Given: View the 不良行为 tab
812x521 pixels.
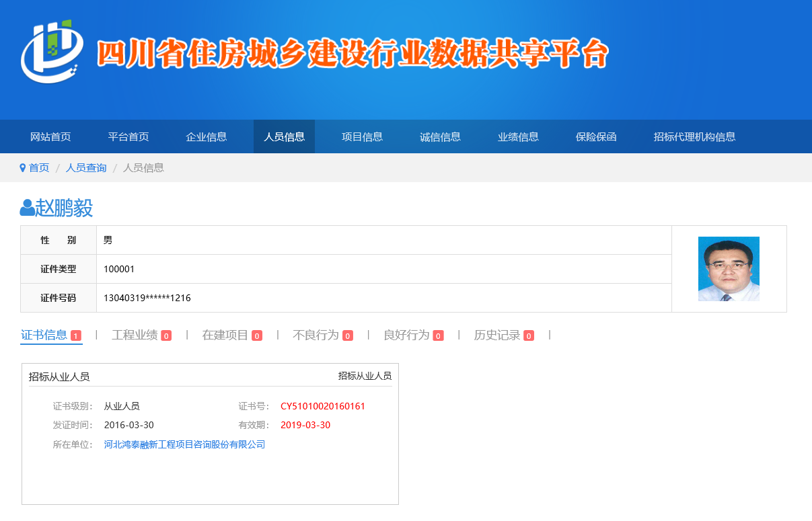Looking at the screenshot, I should click(316, 335).
